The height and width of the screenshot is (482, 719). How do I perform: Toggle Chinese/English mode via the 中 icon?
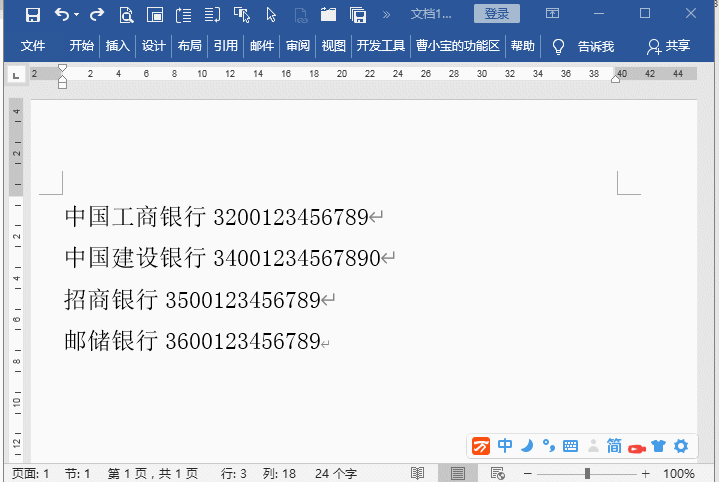505,445
